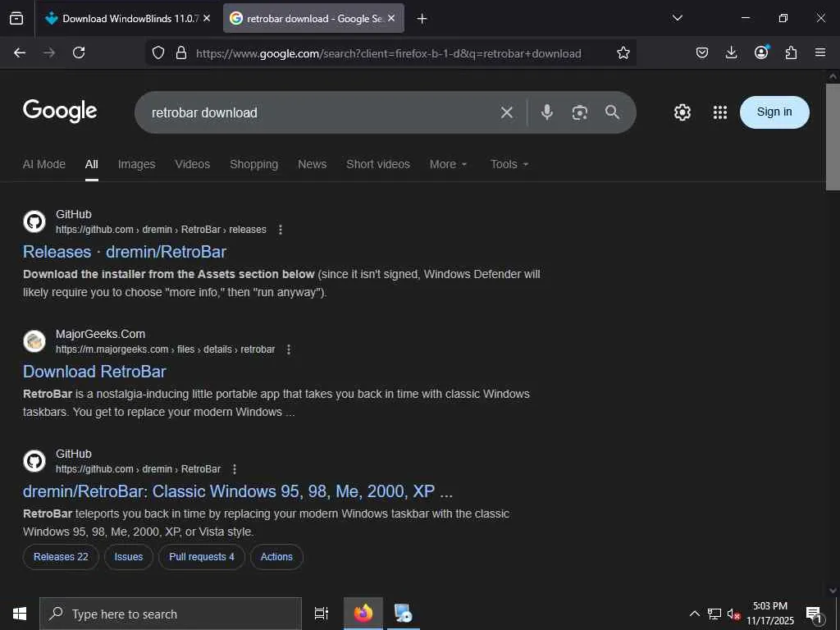The image size is (840, 630).
Task: Open Actions chip
Action: click(x=276, y=557)
